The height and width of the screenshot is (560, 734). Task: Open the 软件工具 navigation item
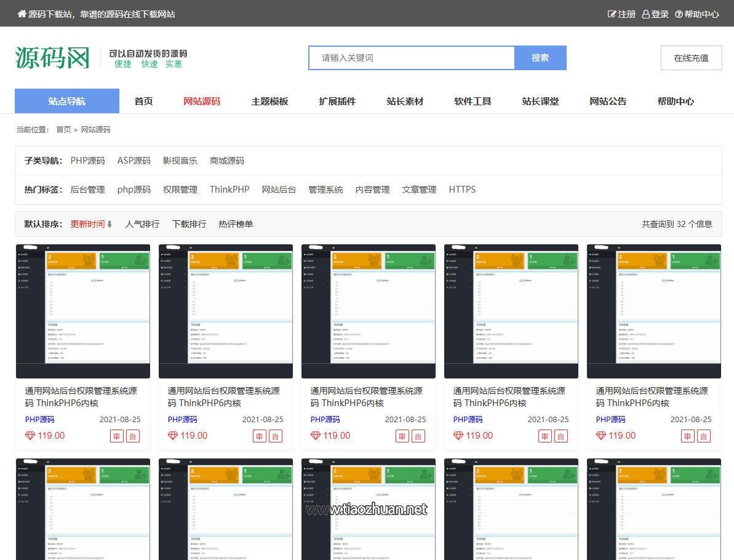[473, 101]
